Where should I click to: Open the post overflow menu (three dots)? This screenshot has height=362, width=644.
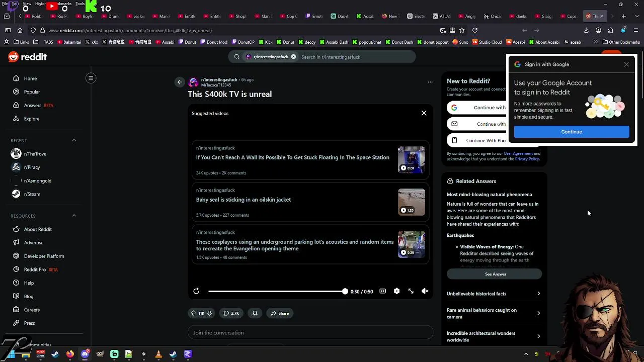tap(430, 82)
